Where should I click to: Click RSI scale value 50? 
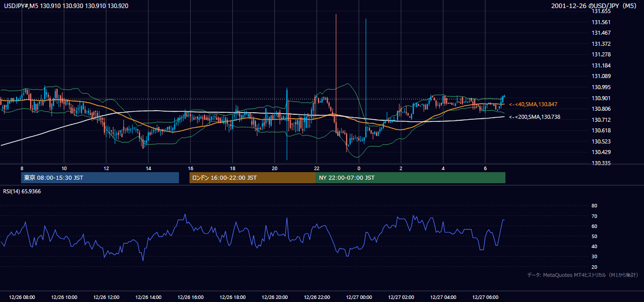coord(594,236)
